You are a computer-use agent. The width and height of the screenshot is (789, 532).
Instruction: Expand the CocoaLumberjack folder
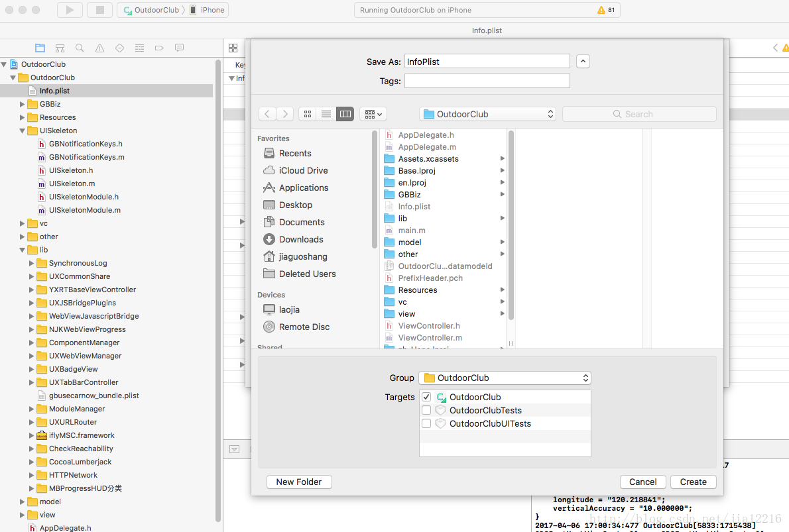pos(31,462)
